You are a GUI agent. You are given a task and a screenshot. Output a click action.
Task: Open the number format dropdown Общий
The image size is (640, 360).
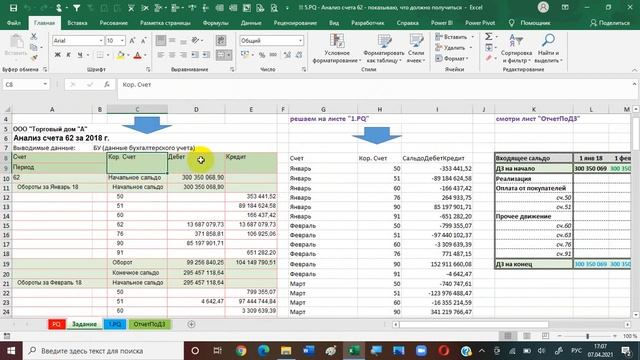point(300,40)
